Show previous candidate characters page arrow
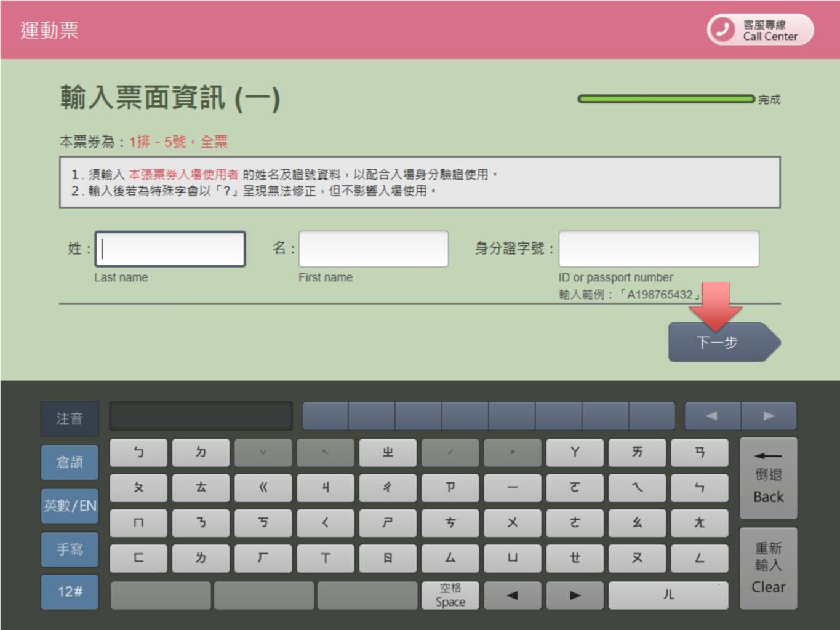Image resolution: width=840 pixels, height=630 pixels. pyautogui.click(x=712, y=416)
